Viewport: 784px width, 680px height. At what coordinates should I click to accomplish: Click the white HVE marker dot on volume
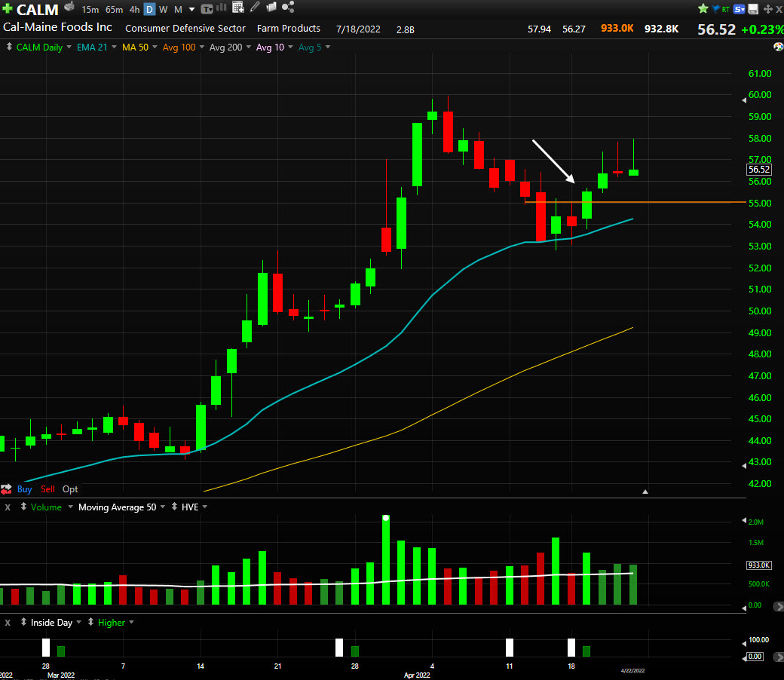385,518
